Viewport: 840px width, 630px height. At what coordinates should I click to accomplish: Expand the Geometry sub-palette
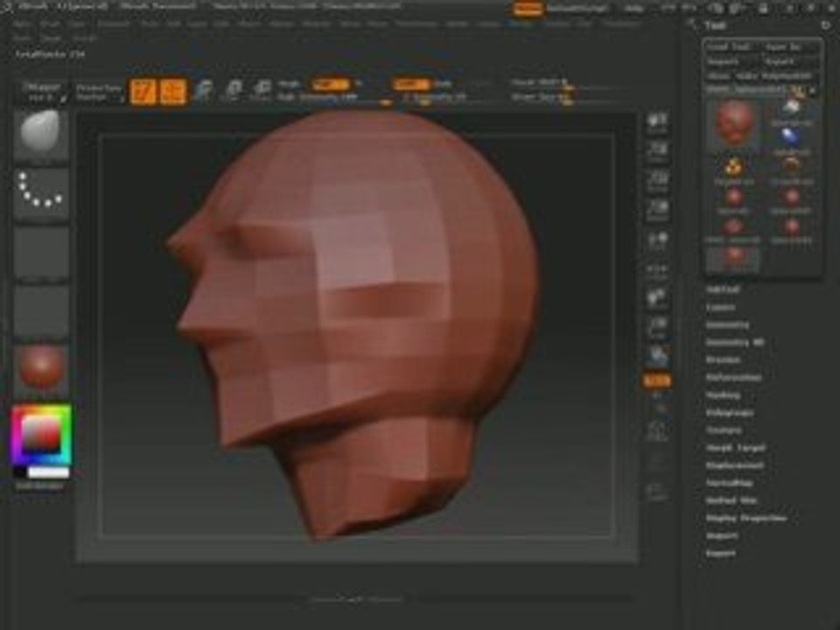tap(727, 325)
